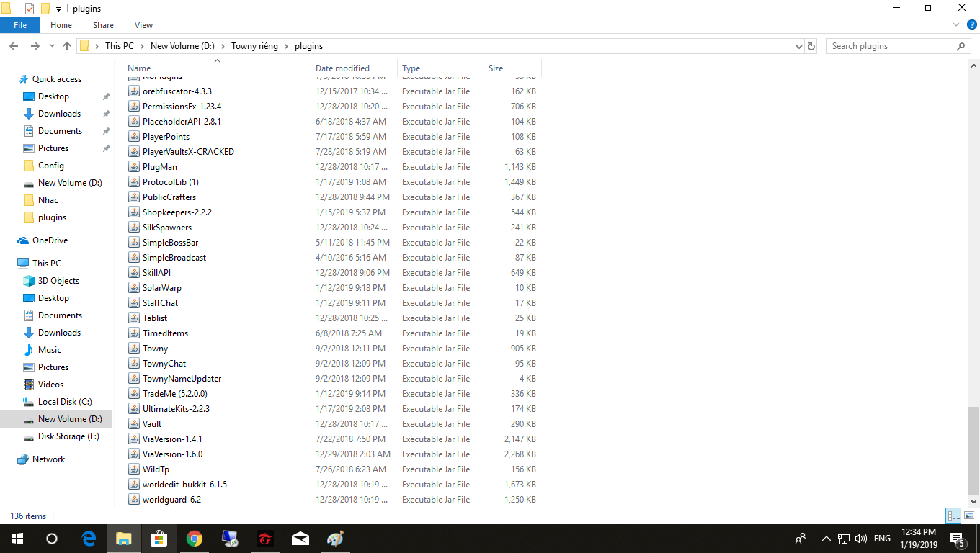Open Google Chrome from the taskbar
The height and width of the screenshot is (553, 980).
(x=195, y=539)
